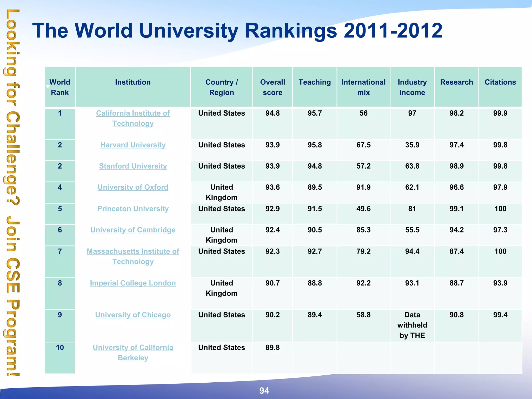
Task: Click the International mix column header
Action: (363, 87)
